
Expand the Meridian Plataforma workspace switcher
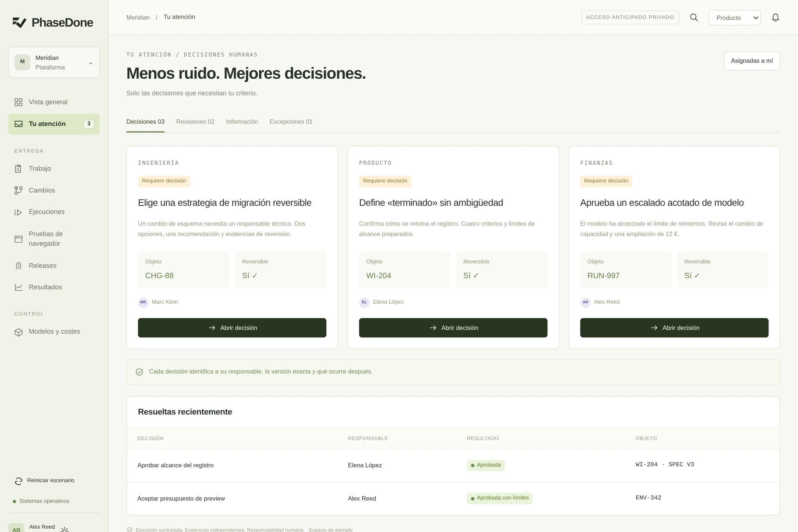coord(54,62)
